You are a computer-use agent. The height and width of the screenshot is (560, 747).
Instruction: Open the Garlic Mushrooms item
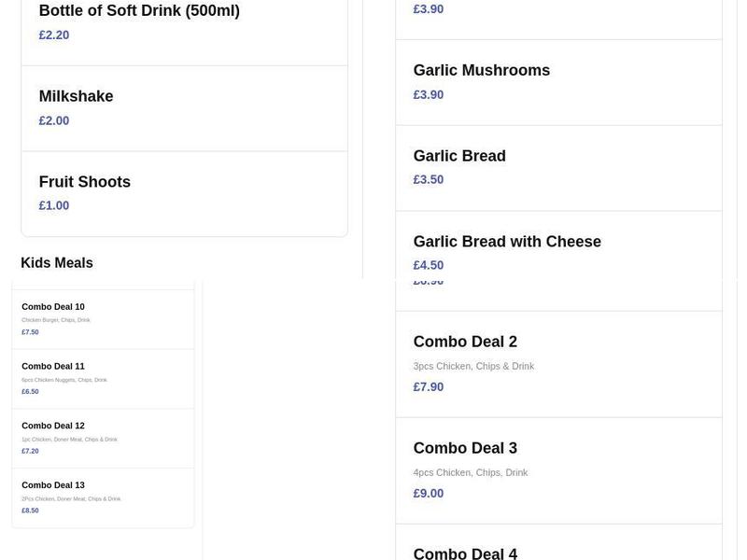point(482,70)
